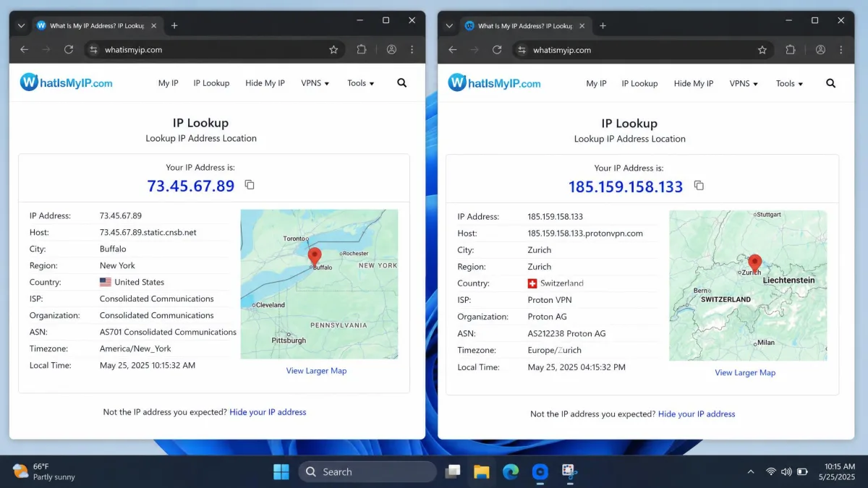View site information icon in right address bar
Screen dimensions: 868x488
tap(521, 50)
